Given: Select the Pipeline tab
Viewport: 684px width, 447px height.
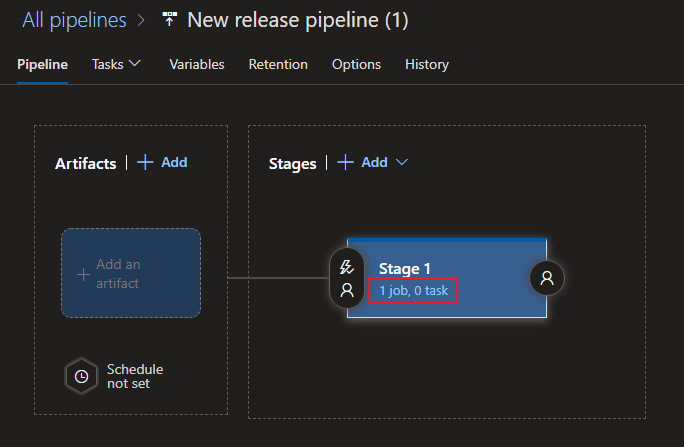Looking at the screenshot, I should (x=43, y=64).
